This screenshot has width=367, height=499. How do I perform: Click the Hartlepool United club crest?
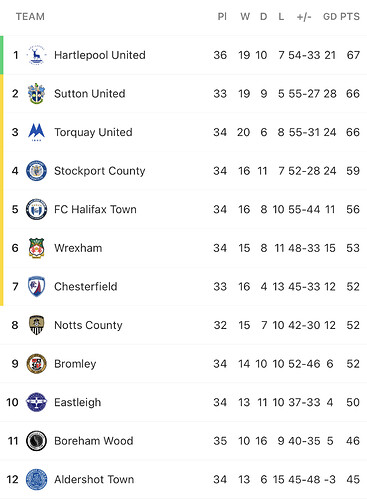36,55
